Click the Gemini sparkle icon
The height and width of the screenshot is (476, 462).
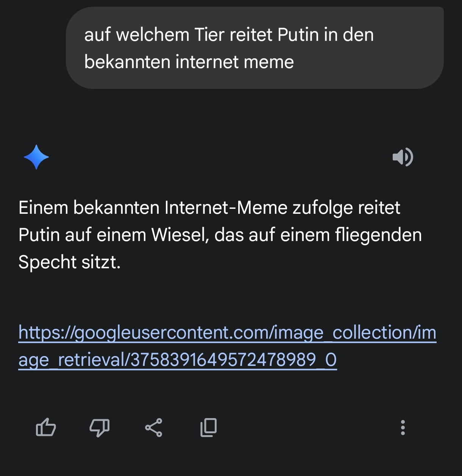pos(36,157)
